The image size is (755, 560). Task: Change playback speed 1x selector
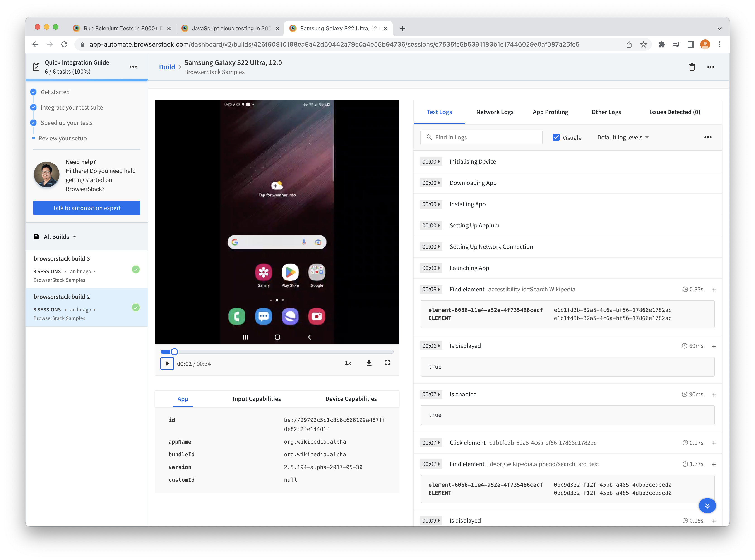pos(348,363)
